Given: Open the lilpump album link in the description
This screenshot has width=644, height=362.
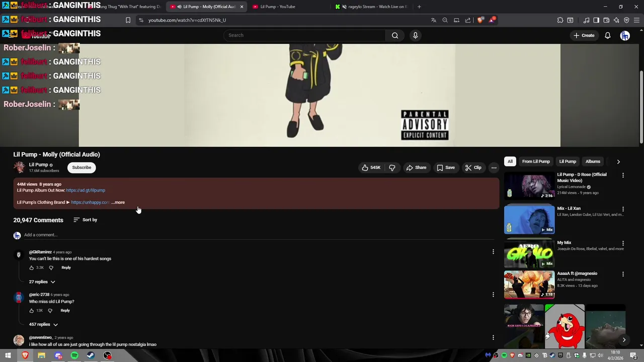Looking at the screenshot, I should coord(86,190).
